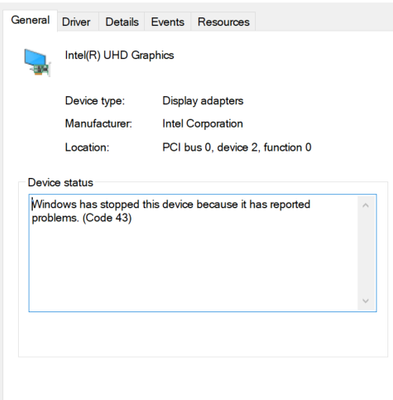Click the 'Intel Corporation' manufacturer value
This screenshot has height=400, width=393.
[x=202, y=124]
